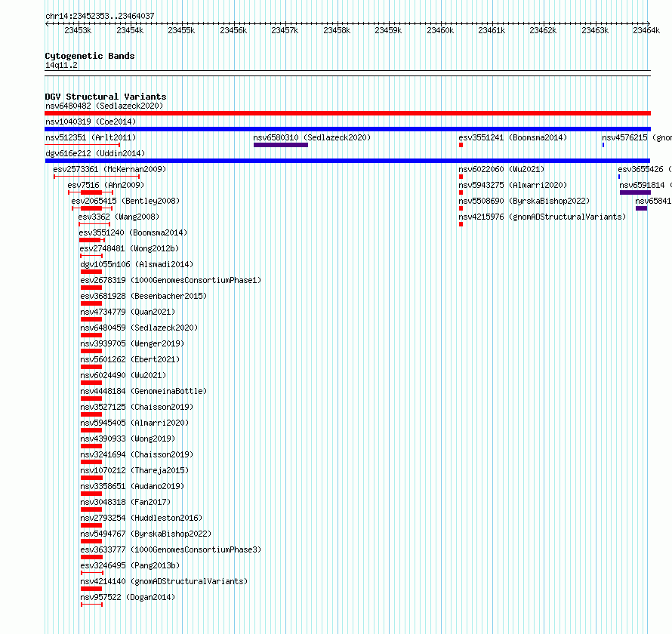
Task: Click the 14q11.2 cytogenetic band label
Action: coord(61,65)
